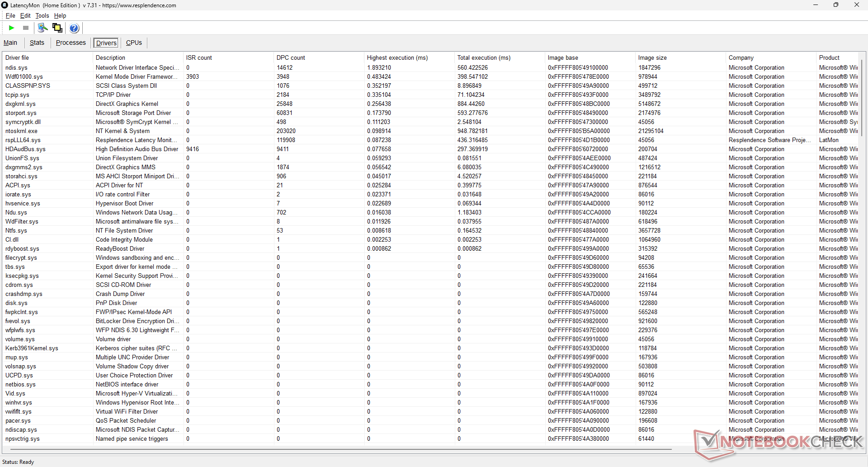Click the iorate.sys file name
Screen dimensions: 868x467
(x=18, y=194)
